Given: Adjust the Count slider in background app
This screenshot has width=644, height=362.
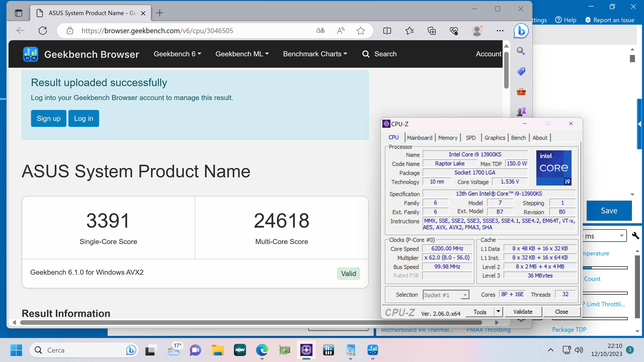Looking at the screenshot, I should point(605,293).
